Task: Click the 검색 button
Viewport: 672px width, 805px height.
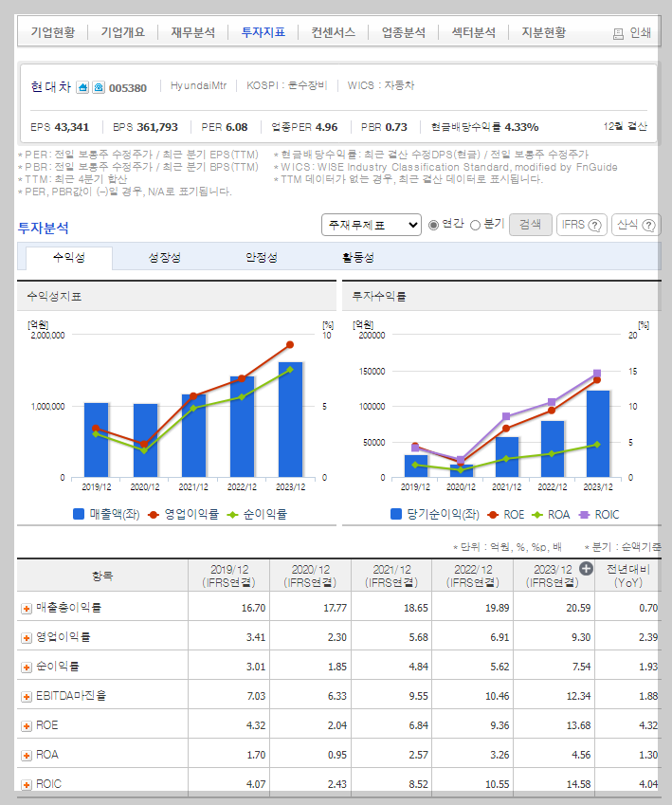Action: [531, 225]
